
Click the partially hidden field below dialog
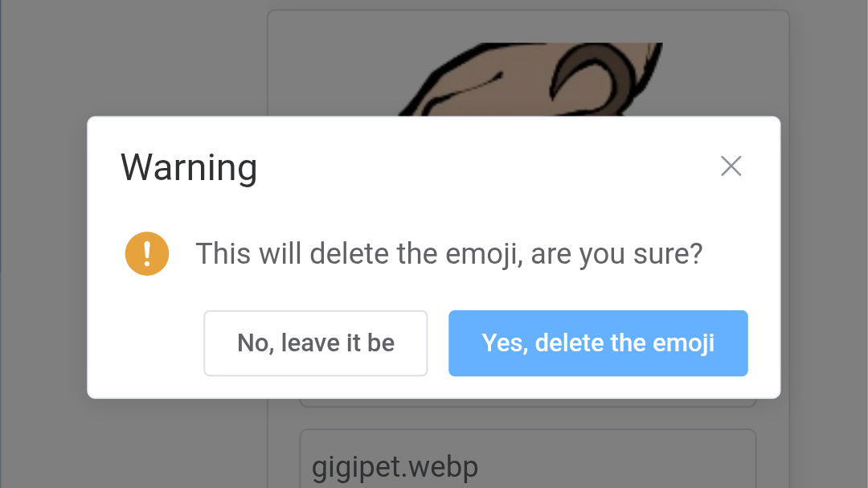528,403
